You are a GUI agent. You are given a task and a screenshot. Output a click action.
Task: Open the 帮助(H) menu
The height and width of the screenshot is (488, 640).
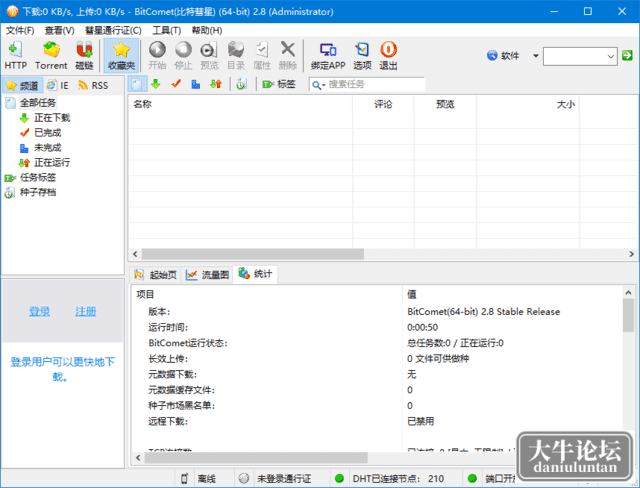coord(207,31)
